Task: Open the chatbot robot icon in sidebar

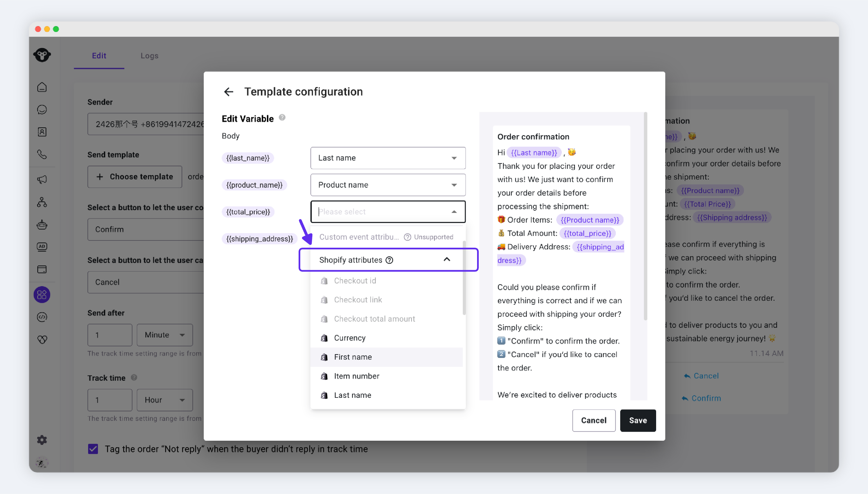Action: (x=42, y=225)
